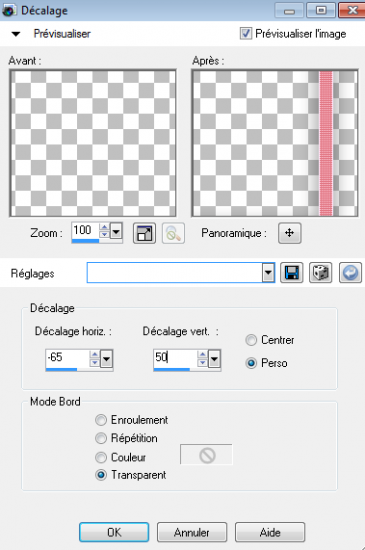Choose the Couleur edge mode
365x550 pixels.
coord(101,457)
